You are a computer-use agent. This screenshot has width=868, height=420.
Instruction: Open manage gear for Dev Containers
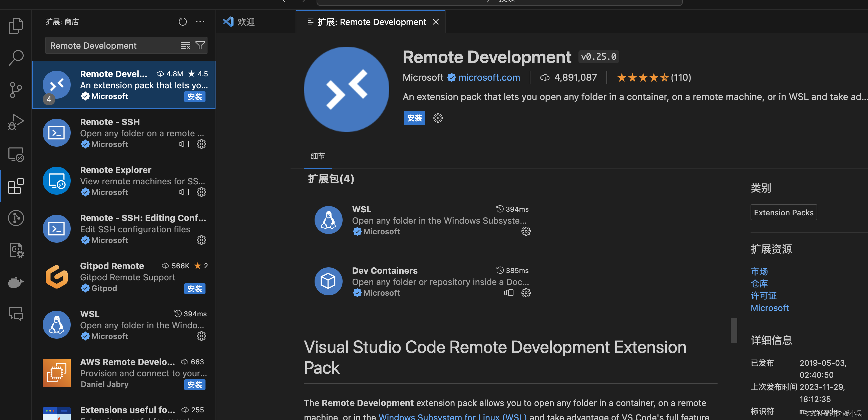pos(526,293)
